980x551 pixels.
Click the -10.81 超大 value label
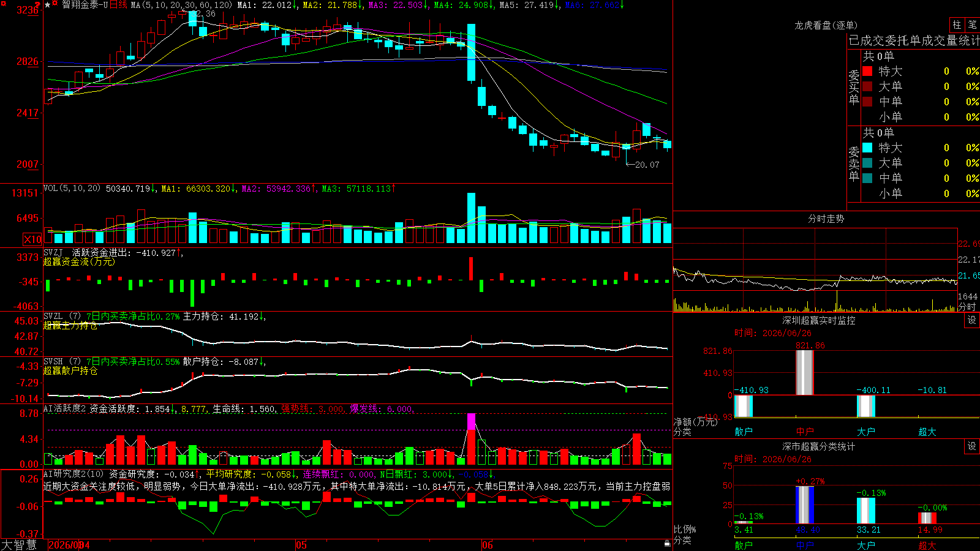point(932,390)
